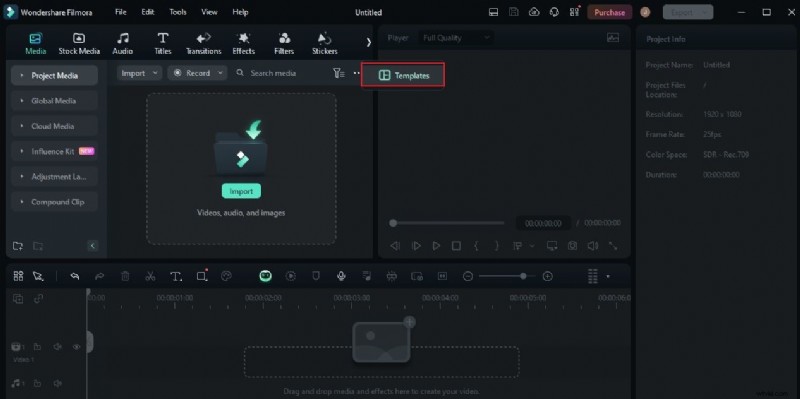Set the mark out point
This screenshot has width=800, height=399.
pos(496,246)
